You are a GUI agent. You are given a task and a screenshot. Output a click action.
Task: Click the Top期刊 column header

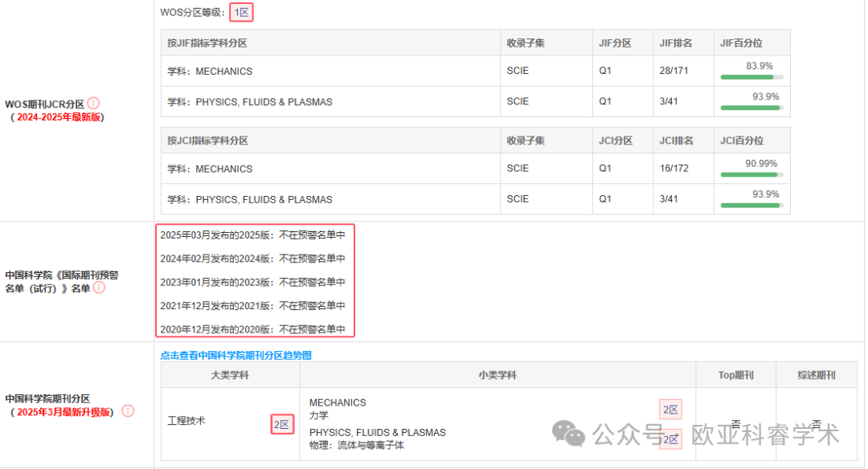pos(735,375)
